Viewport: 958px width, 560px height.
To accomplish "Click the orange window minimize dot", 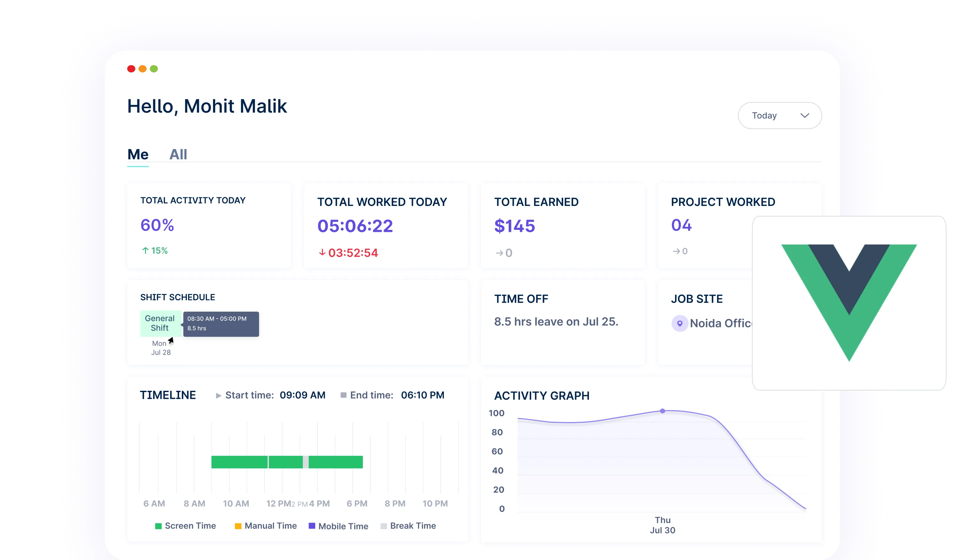I will [x=142, y=69].
